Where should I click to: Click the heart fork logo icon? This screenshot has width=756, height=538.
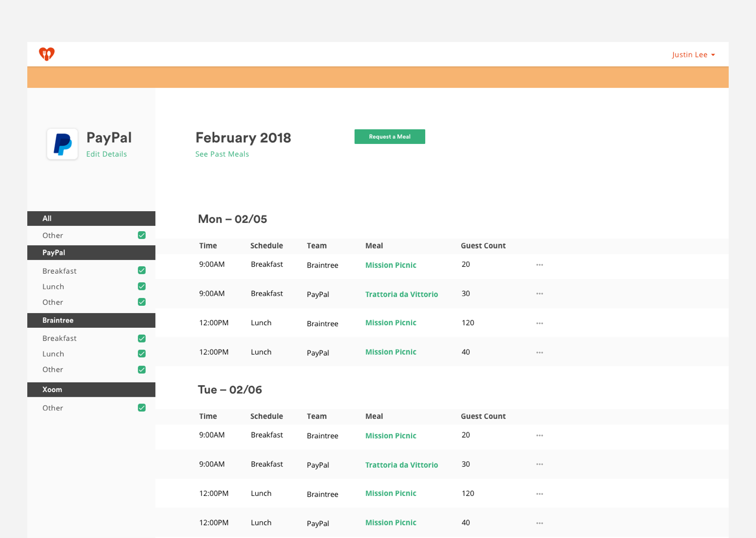pos(47,54)
